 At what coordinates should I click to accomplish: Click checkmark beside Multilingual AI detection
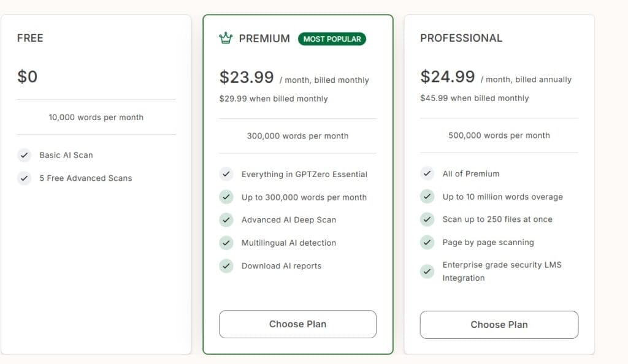pos(226,243)
